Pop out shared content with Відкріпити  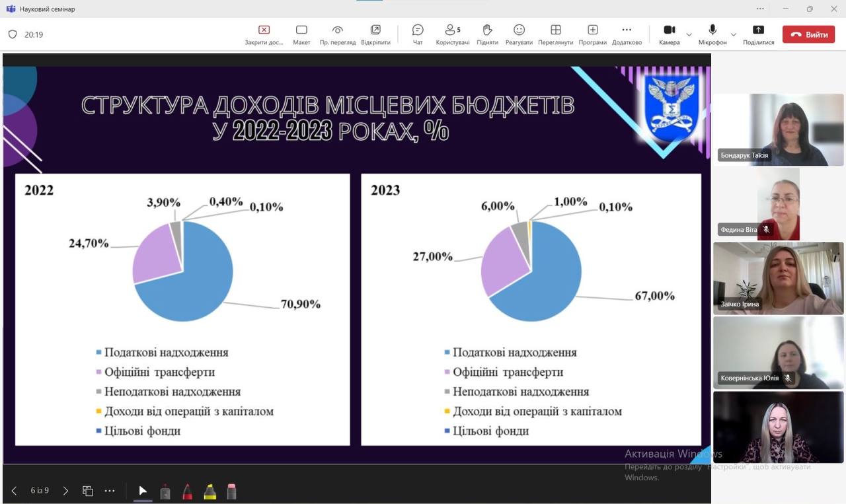[375, 34]
